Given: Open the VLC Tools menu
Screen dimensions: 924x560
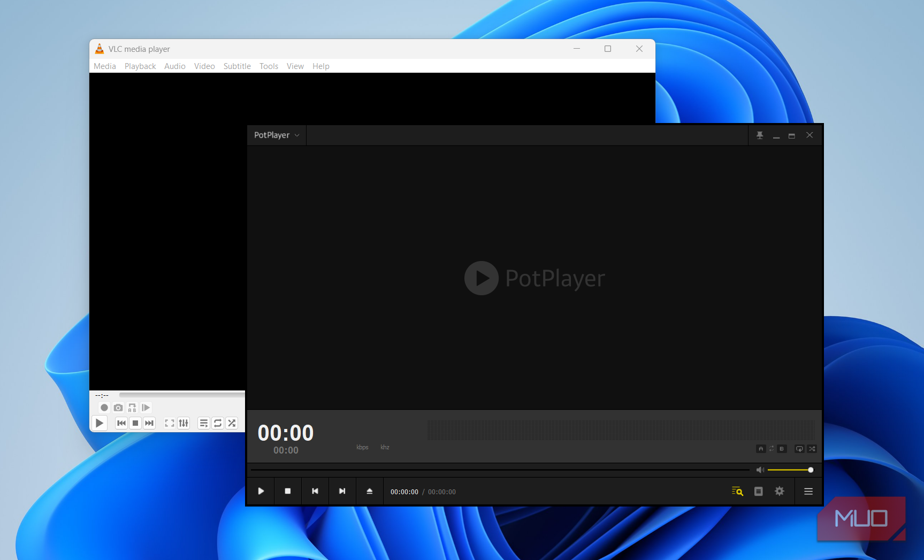Looking at the screenshot, I should (x=269, y=66).
